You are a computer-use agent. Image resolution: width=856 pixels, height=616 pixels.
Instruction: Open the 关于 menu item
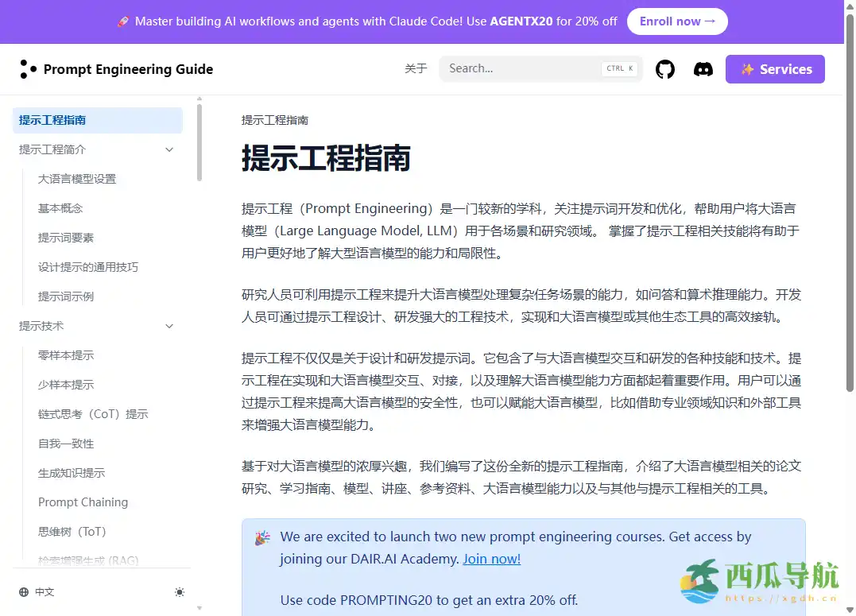416,68
